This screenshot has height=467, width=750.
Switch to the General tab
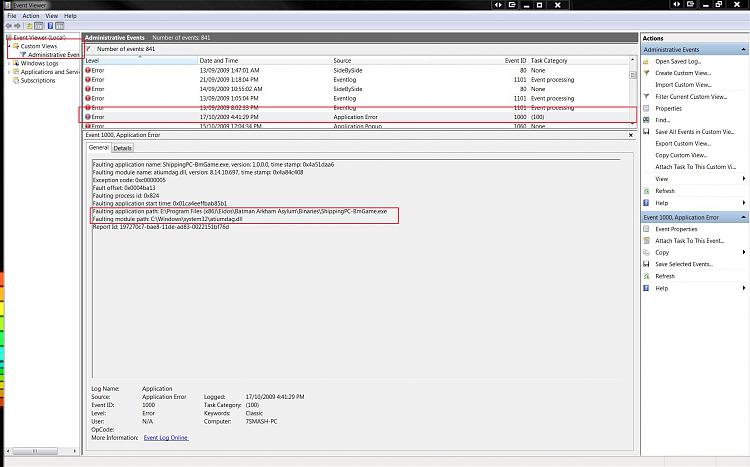point(99,148)
